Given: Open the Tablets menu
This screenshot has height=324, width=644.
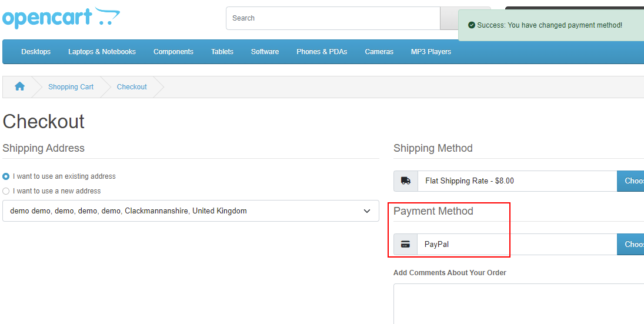Looking at the screenshot, I should [222, 52].
